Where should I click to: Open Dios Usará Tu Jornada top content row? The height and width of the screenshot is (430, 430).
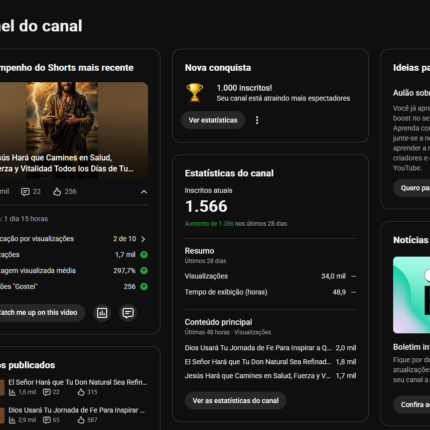pyautogui.click(x=270, y=348)
